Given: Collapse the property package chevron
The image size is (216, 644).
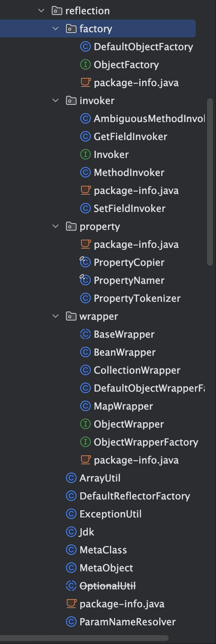Looking at the screenshot, I should 55,227.
